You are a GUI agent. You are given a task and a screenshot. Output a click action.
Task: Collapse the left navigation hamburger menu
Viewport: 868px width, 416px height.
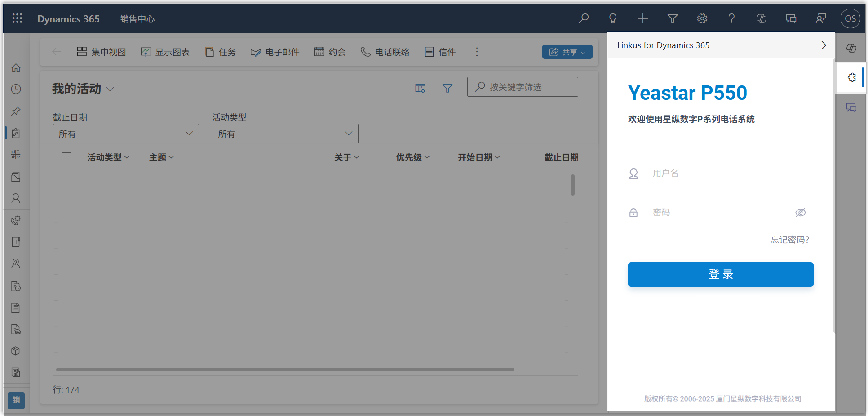[x=13, y=47]
